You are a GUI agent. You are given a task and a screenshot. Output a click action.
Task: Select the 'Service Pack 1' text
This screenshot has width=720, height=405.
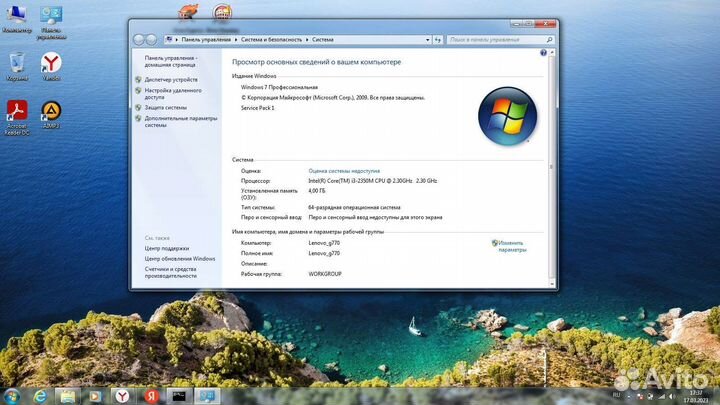(258, 108)
